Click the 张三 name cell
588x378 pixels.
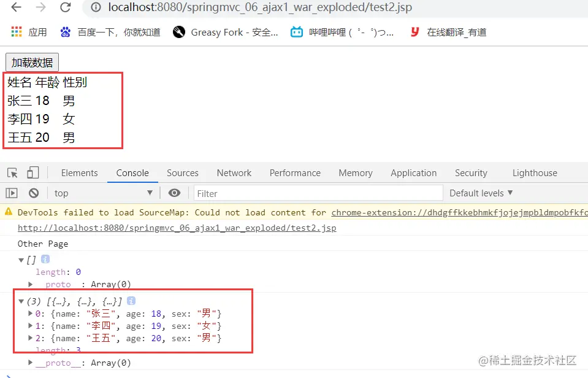tap(20, 101)
